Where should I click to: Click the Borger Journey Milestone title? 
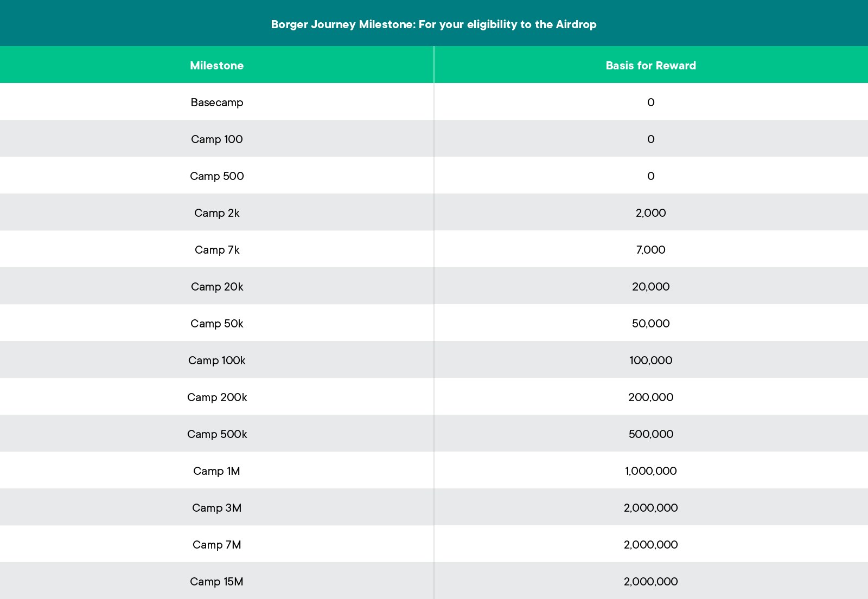point(433,24)
